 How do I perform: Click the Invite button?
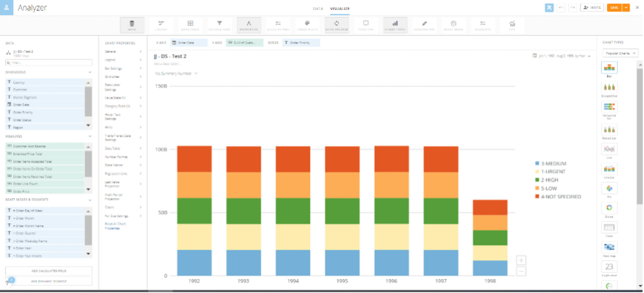[592, 8]
